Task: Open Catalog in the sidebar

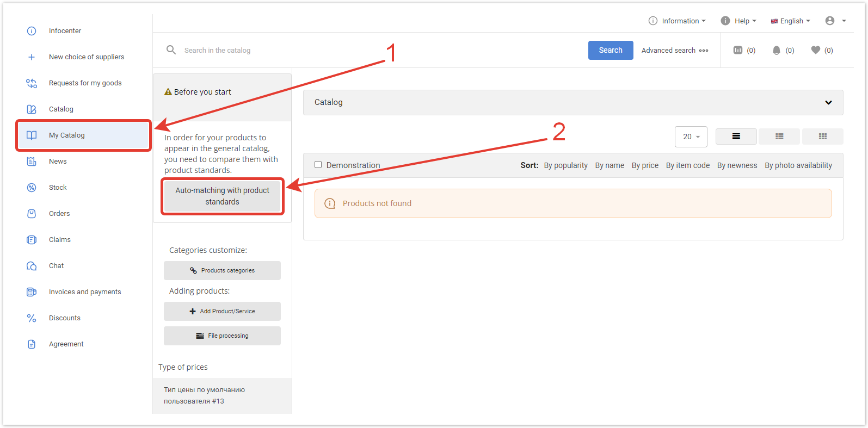Action: click(x=61, y=109)
